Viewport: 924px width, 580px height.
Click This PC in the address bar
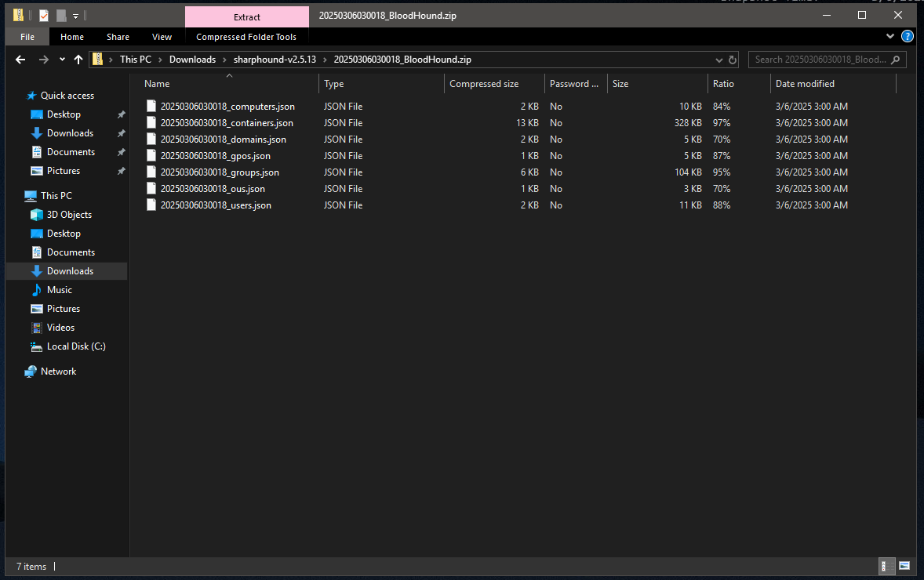pyautogui.click(x=136, y=60)
